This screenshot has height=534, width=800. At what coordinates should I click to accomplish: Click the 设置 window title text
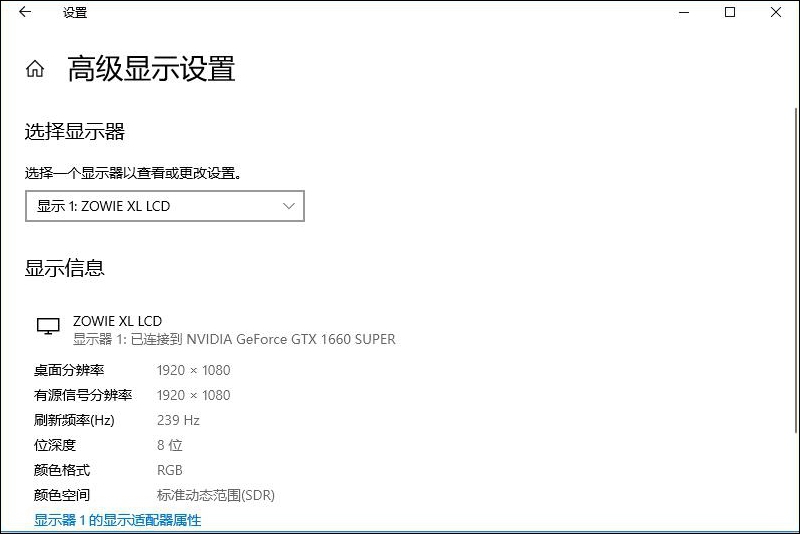tap(75, 12)
